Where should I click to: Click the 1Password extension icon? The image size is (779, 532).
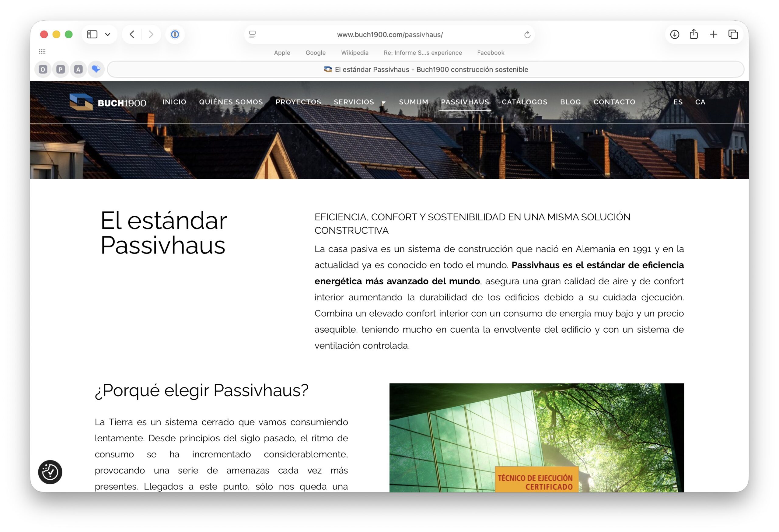[x=175, y=34]
